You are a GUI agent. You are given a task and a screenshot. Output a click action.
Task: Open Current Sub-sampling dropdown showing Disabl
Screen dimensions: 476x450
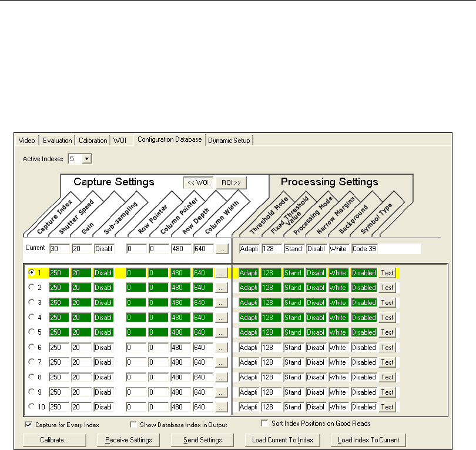pos(104,249)
